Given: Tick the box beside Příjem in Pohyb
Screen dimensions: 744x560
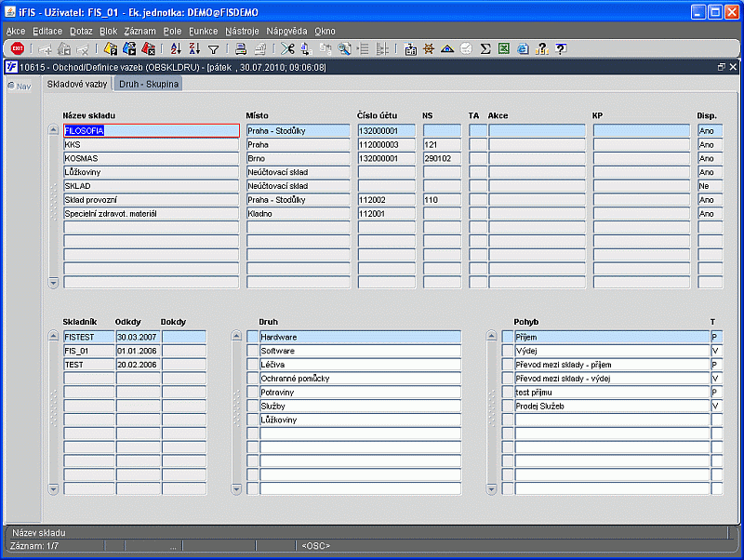Looking at the screenshot, I should (x=508, y=337).
